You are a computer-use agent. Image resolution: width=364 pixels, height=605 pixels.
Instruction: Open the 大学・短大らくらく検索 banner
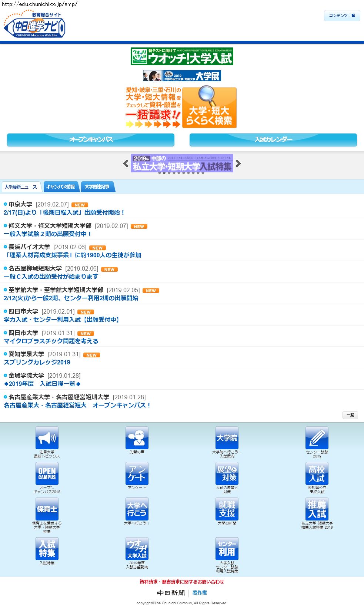[x=209, y=108]
